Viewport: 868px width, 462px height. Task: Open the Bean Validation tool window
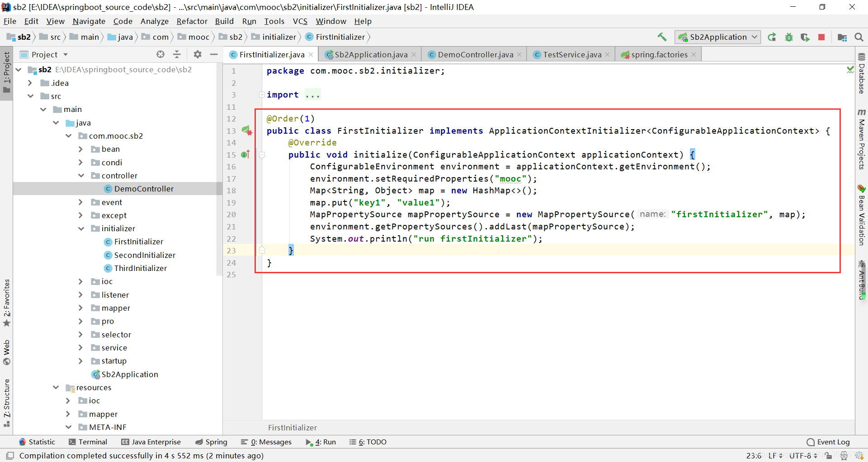pyautogui.click(x=862, y=215)
